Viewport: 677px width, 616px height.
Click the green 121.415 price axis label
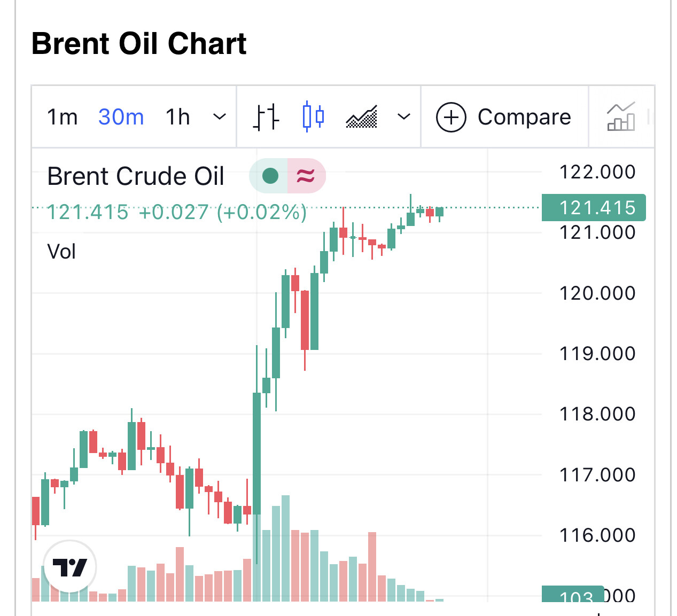(593, 208)
